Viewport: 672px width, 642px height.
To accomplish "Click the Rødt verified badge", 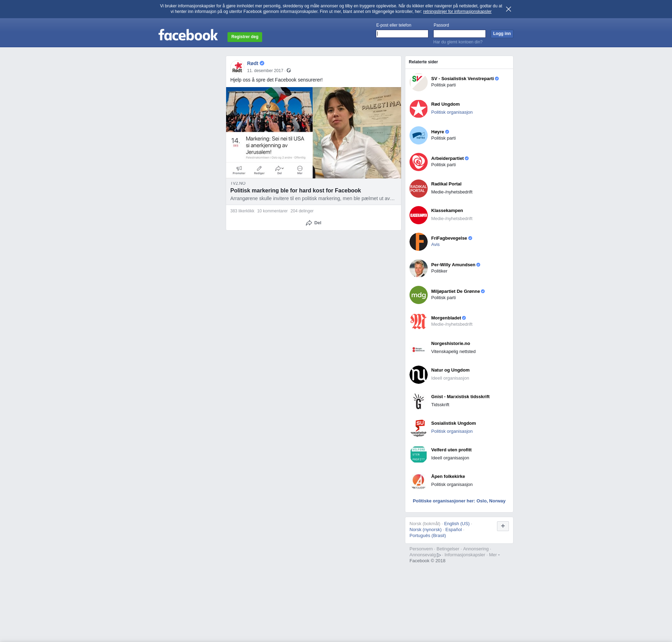I will pyautogui.click(x=262, y=63).
